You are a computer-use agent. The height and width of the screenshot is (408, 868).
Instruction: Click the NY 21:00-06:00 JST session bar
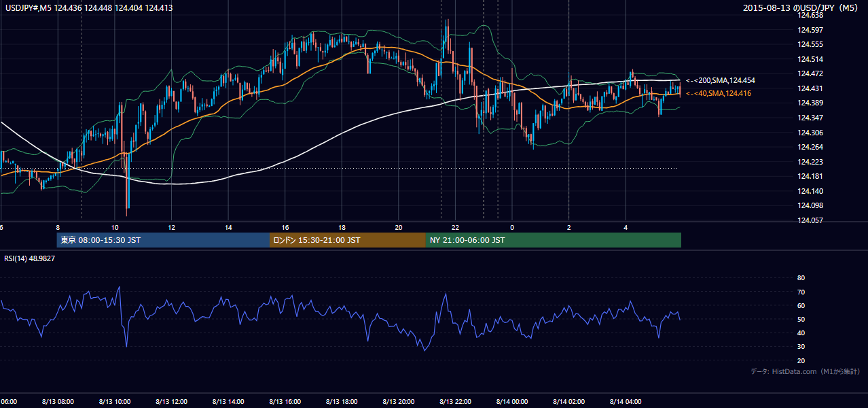pos(554,240)
